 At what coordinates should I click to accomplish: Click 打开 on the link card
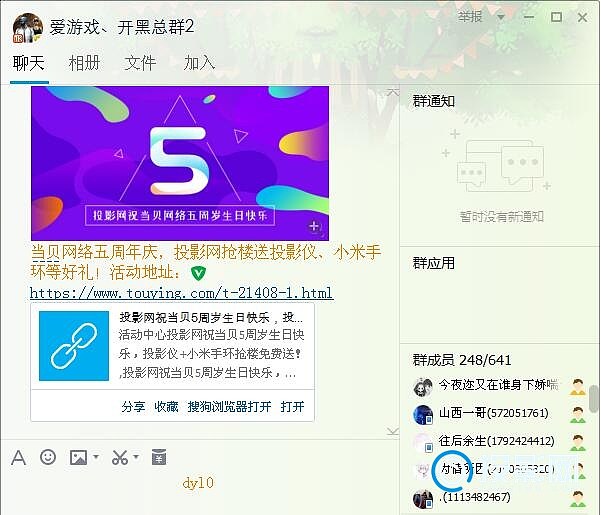coord(292,407)
